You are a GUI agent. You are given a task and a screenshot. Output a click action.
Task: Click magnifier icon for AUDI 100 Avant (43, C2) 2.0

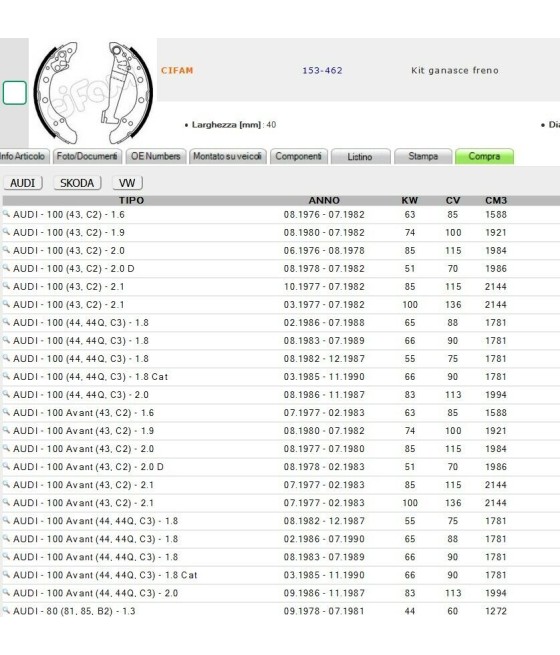pos(6,448)
